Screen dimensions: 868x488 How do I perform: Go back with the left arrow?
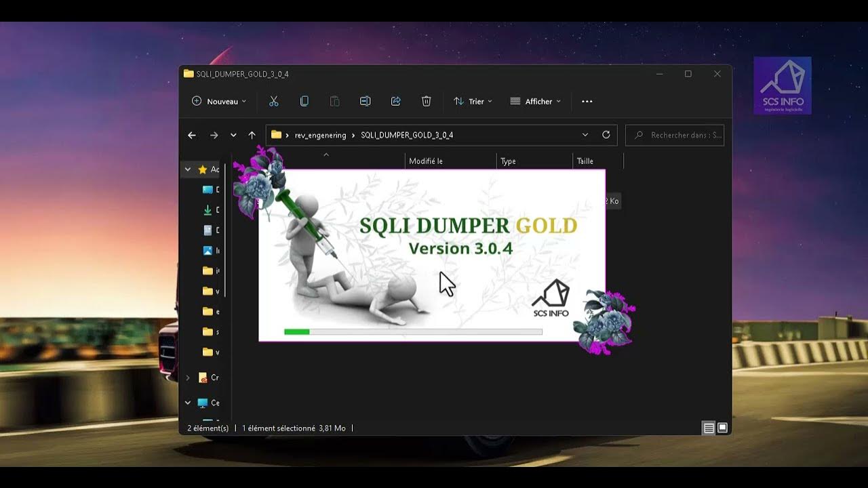pyautogui.click(x=192, y=135)
